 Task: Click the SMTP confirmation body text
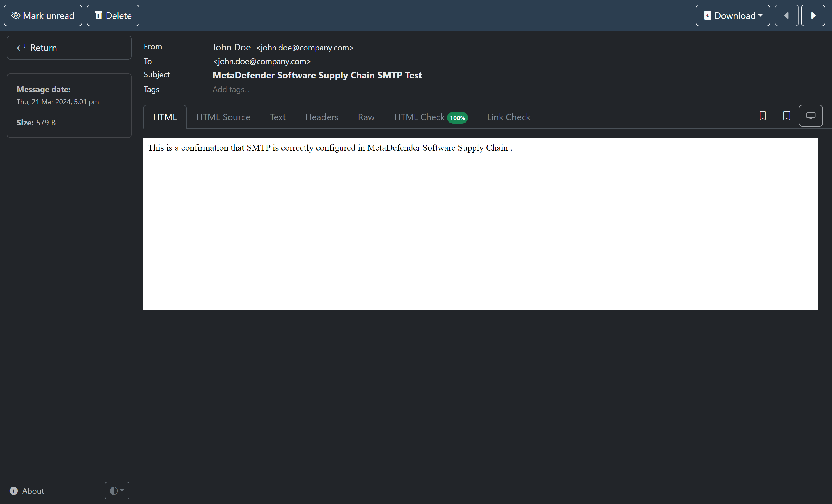tap(330, 148)
